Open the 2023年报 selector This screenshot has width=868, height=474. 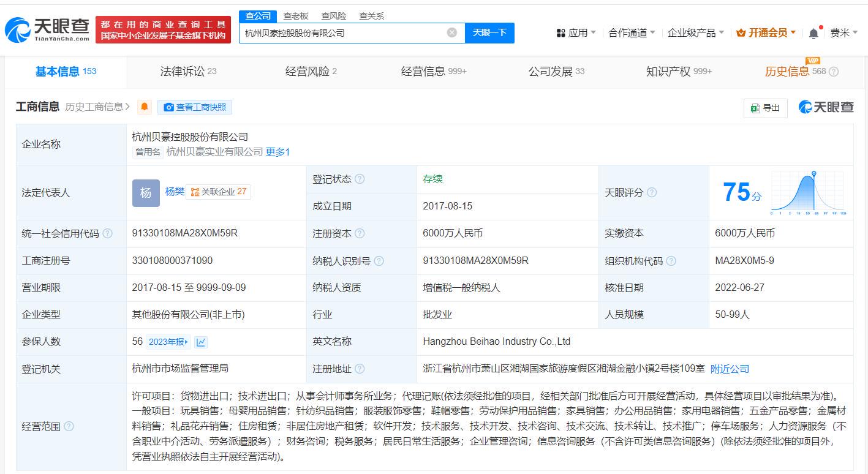[x=169, y=342]
